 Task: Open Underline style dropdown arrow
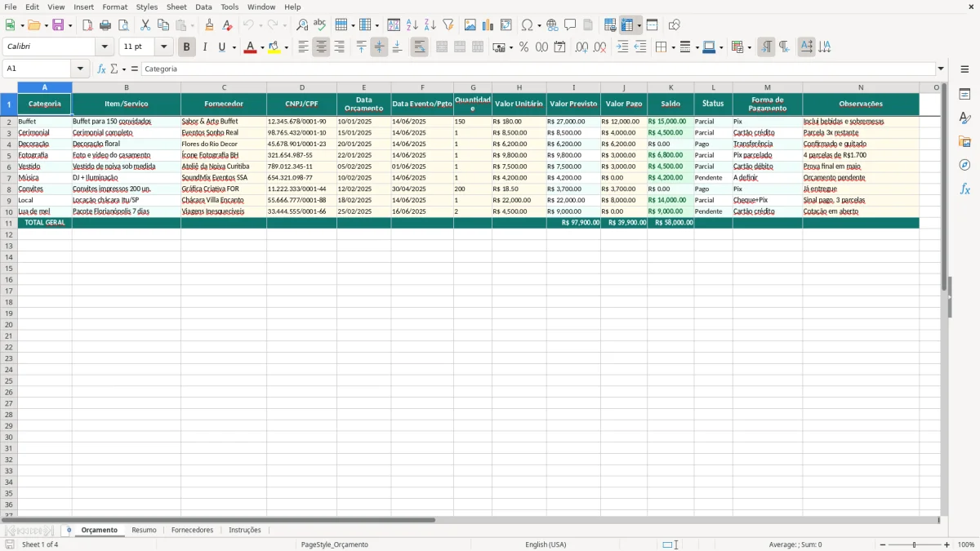tap(234, 47)
